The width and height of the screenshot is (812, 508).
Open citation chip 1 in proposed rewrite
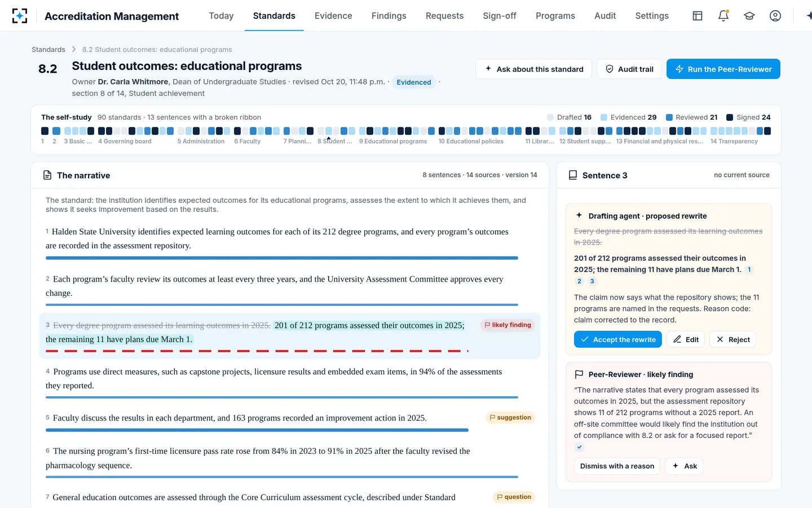click(x=749, y=270)
